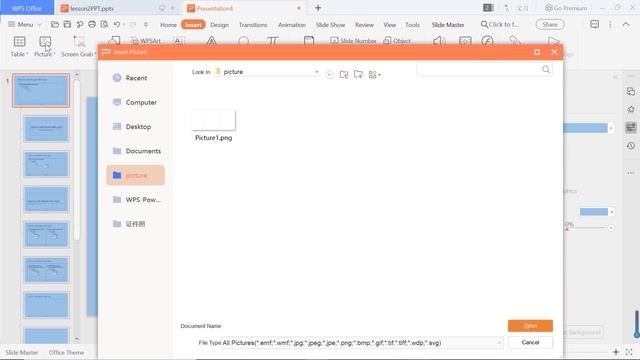This screenshot has height=360, width=640.
Task: Switch to the Design tab
Action: coord(219,25)
